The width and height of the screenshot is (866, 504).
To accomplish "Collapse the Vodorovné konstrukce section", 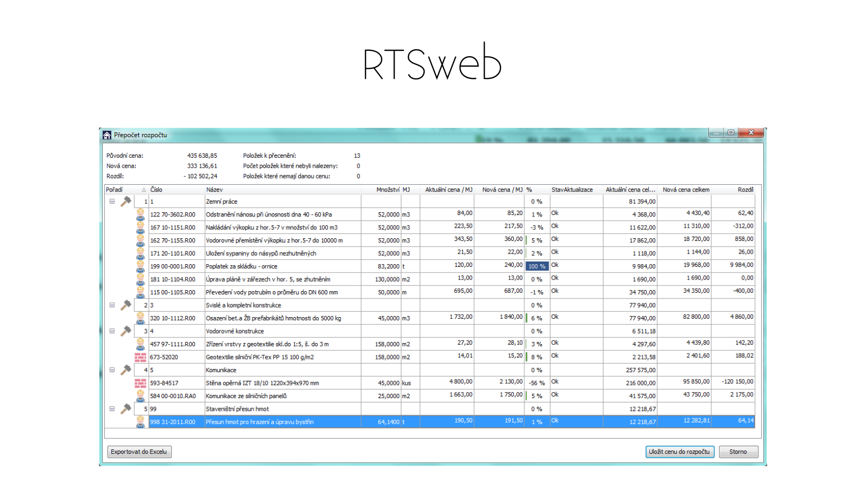I will [x=112, y=331].
